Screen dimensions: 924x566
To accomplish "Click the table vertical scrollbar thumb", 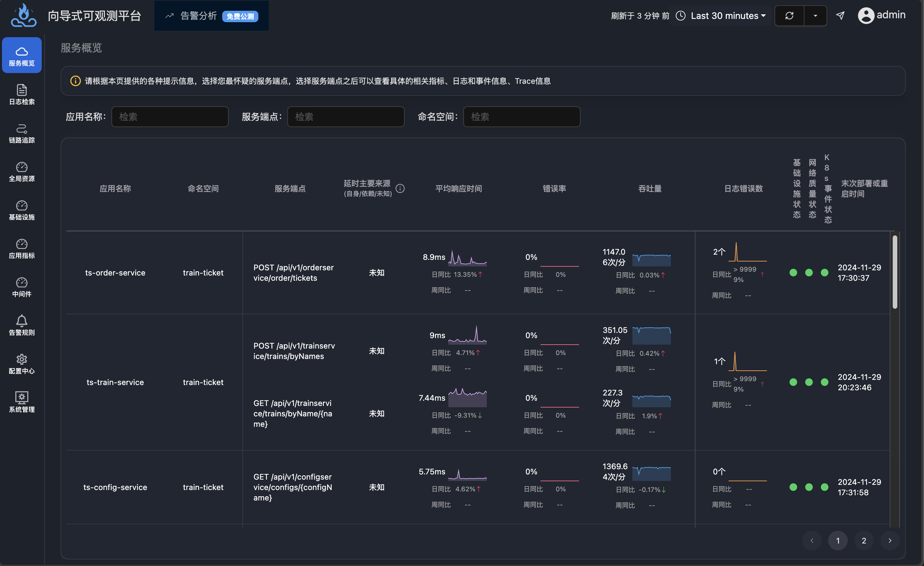I will click(x=895, y=272).
